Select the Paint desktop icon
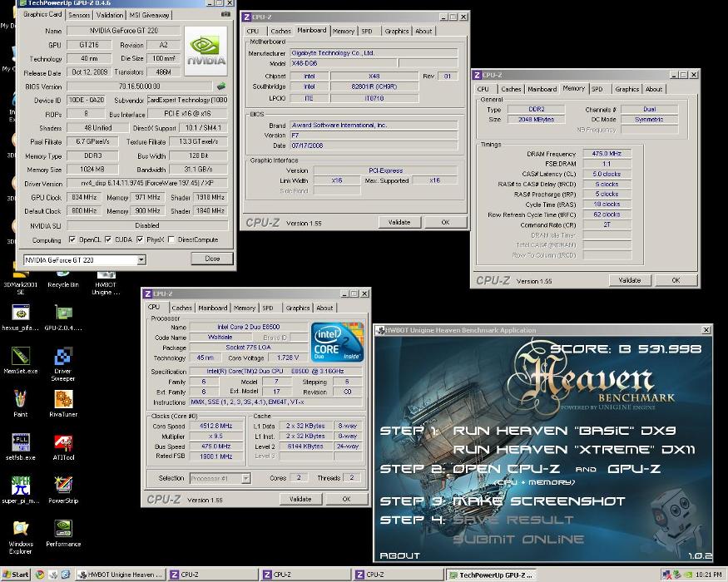 click(20, 404)
